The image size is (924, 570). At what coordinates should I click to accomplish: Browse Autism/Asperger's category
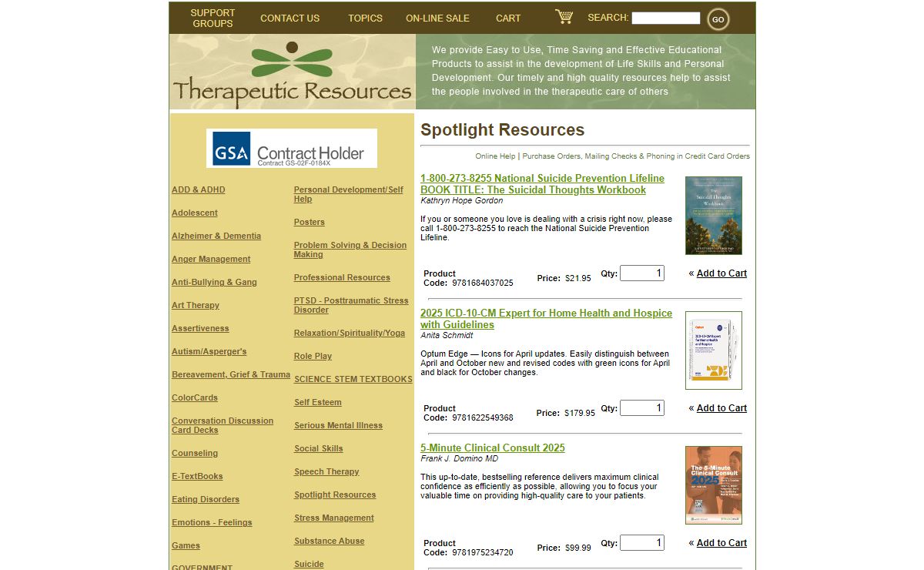pos(209,351)
